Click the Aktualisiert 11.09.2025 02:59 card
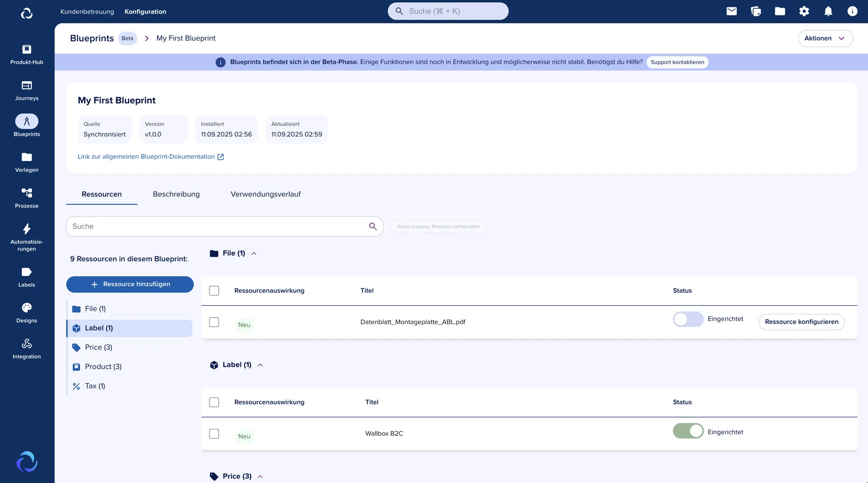 pos(297,130)
